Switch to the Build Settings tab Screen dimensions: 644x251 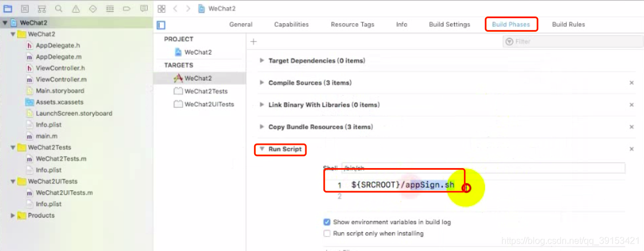click(x=449, y=24)
